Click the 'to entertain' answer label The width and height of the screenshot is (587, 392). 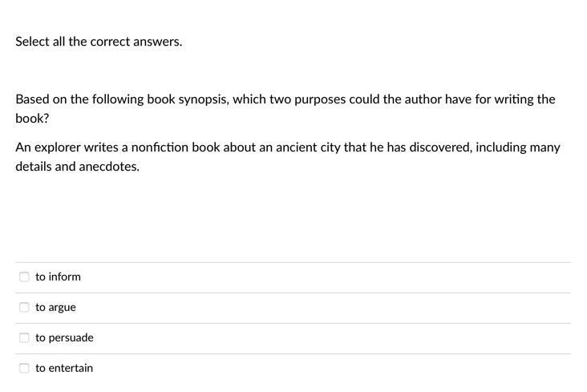64,368
